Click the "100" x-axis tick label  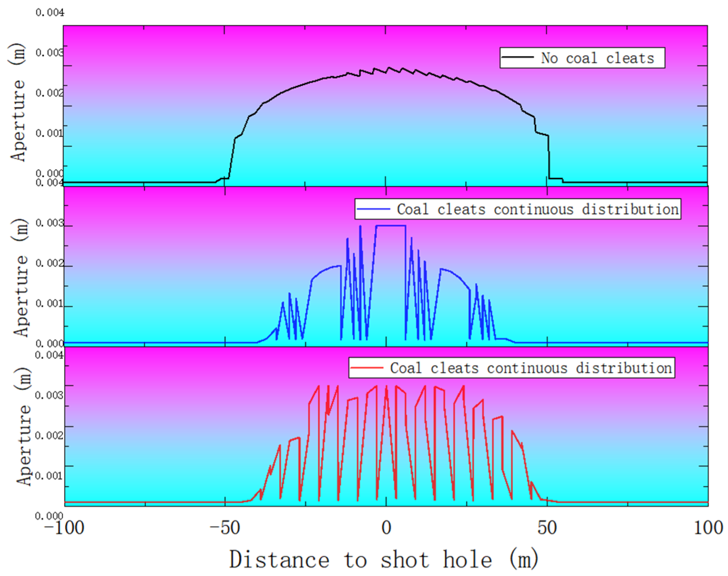708,528
